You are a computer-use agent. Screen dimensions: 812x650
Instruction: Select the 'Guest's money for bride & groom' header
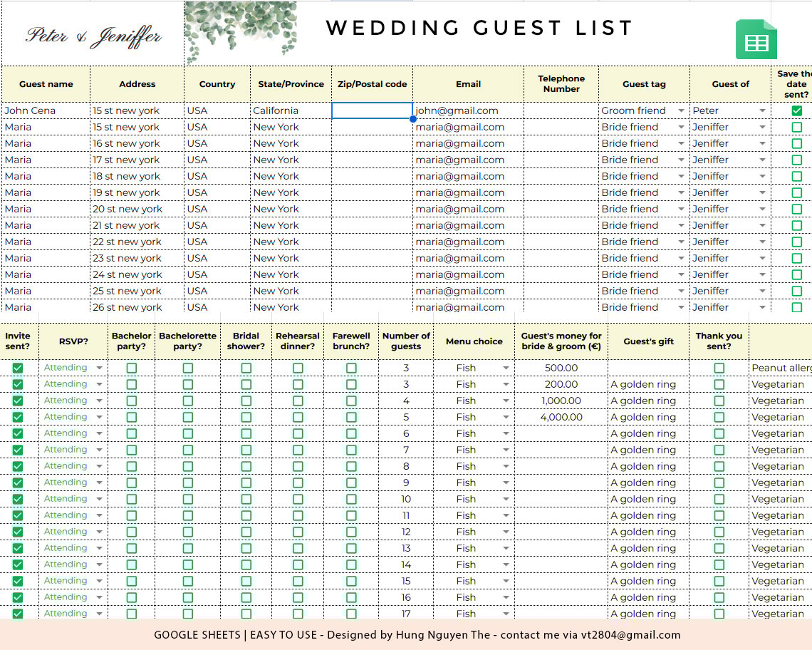coord(561,341)
